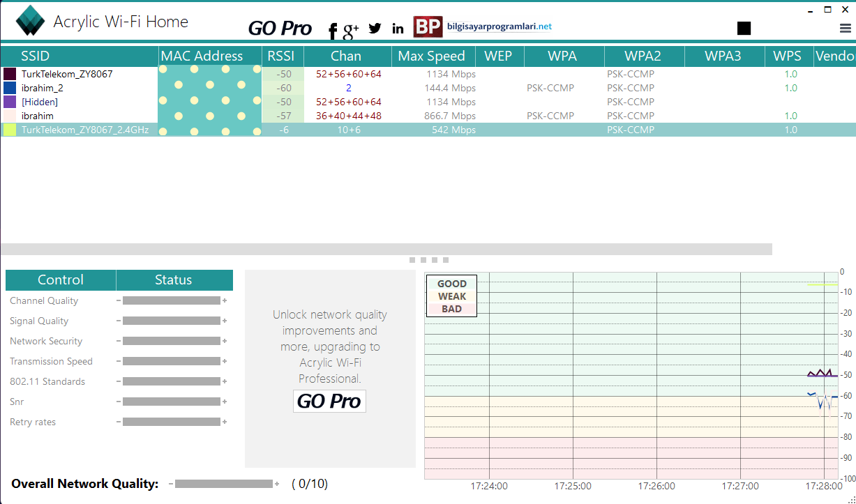The height and width of the screenshot is (504, 856).
Task: Click GO Pro button in upgrade panel
Action: click(329, 401)
